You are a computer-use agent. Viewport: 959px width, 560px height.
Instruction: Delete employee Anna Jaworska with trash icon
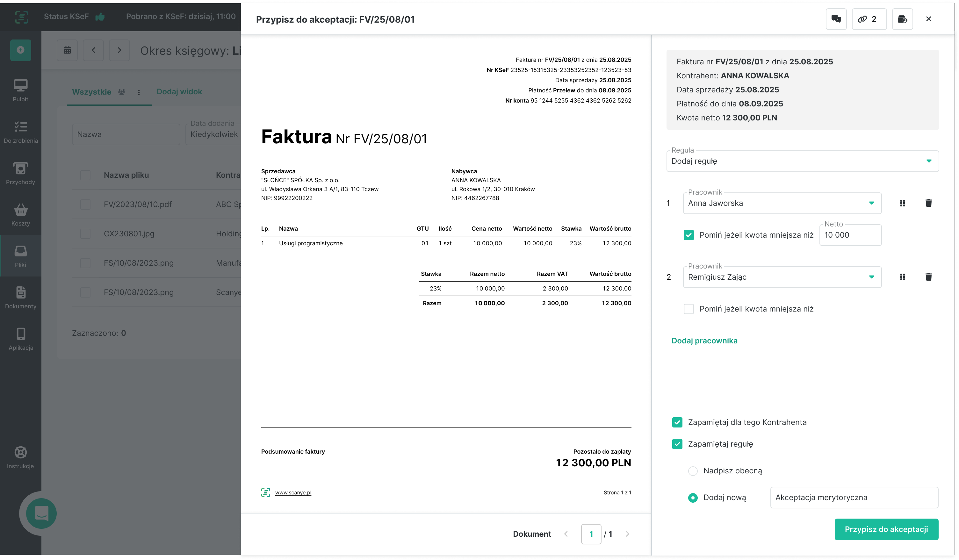click(928, 203)
